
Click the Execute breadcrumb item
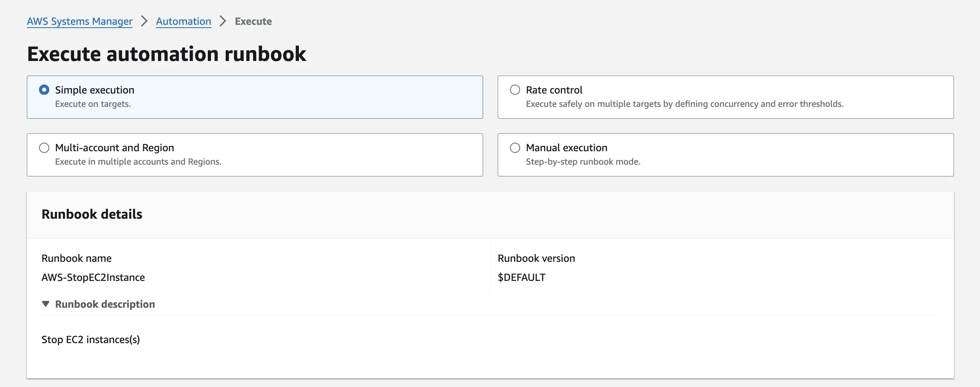pyautogui.click(x=253, y=21)
